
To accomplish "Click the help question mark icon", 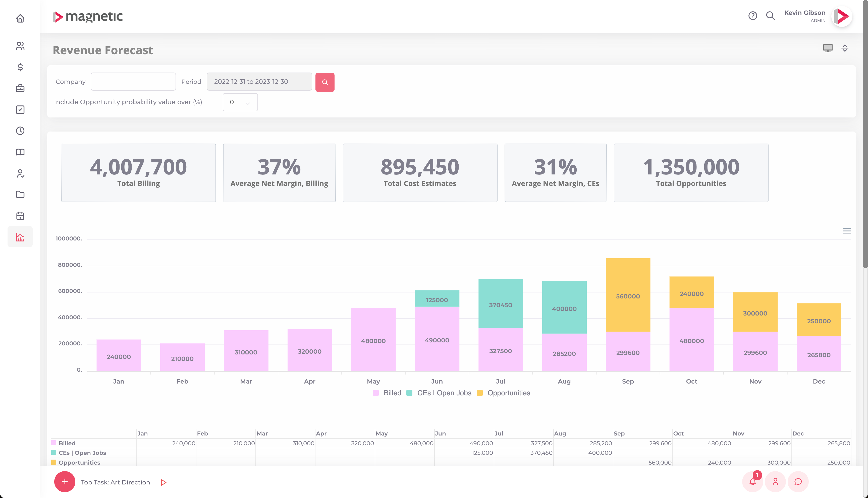I will [752, 16].
